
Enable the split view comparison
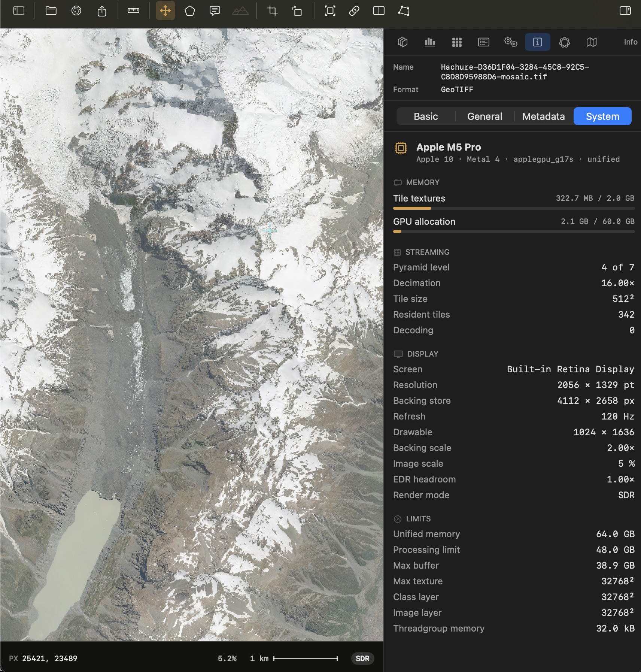tap(379, 11)
